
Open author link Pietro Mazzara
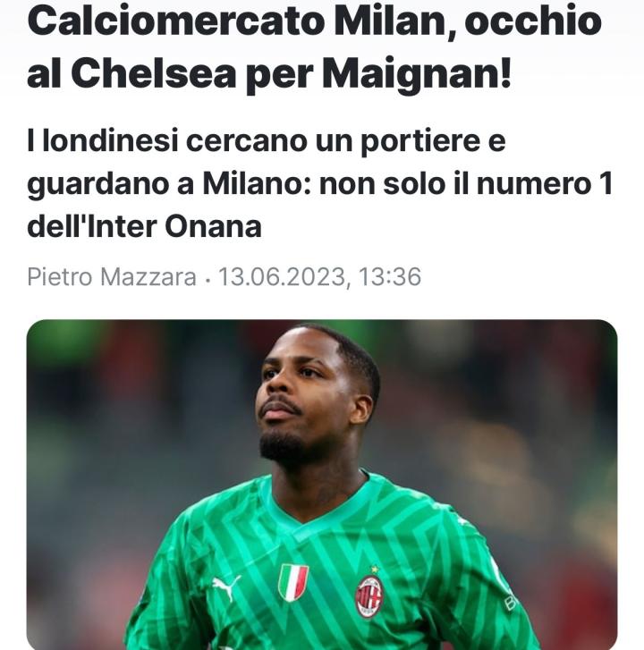coord(112,276)
